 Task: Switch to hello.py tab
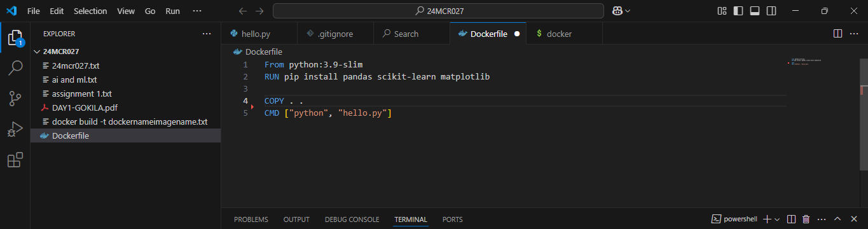pos(259,34)
